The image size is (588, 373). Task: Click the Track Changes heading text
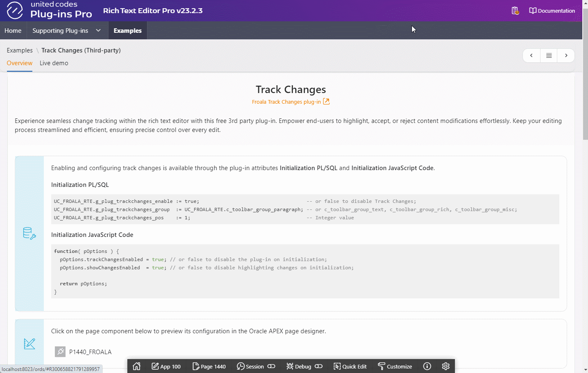[291, 89]
